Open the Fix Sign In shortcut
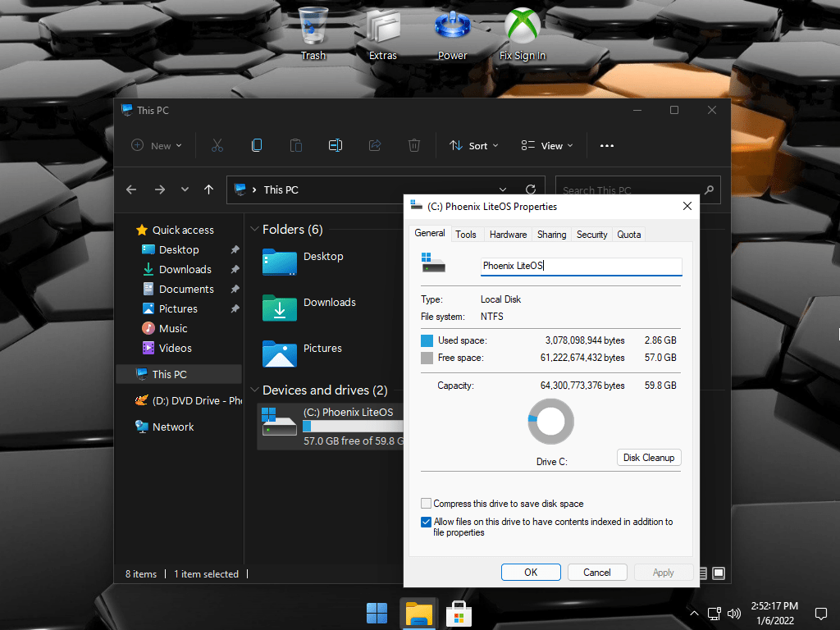 523,34
